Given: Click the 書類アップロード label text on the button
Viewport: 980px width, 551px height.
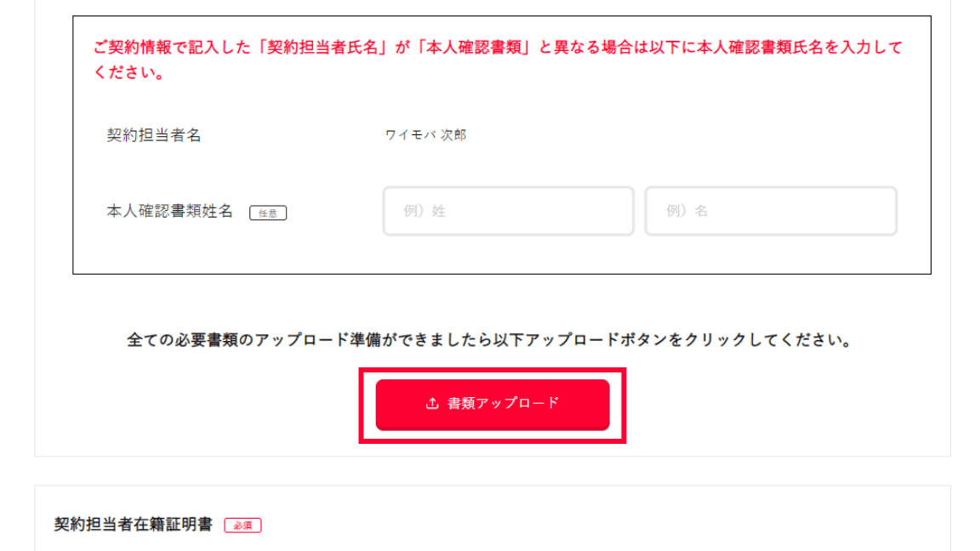Looking at the screenshot, I should [504, 404].
